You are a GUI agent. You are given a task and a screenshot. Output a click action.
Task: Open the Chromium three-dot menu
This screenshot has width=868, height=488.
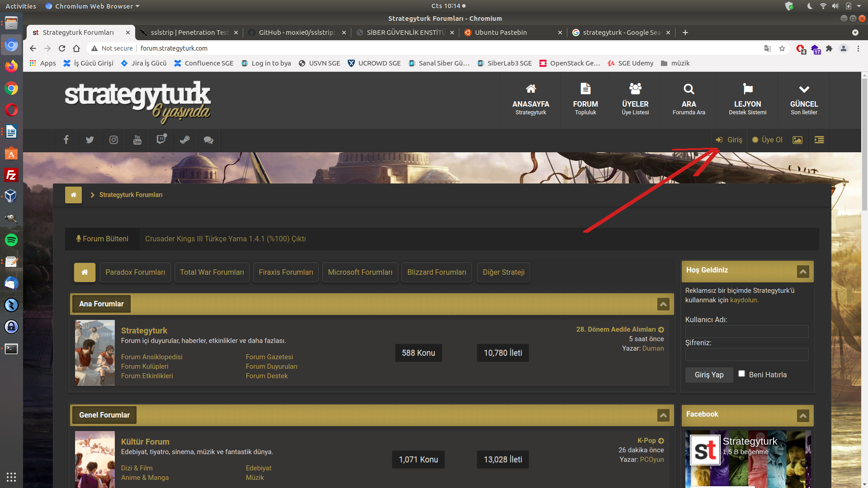click(x=858, y=48)
